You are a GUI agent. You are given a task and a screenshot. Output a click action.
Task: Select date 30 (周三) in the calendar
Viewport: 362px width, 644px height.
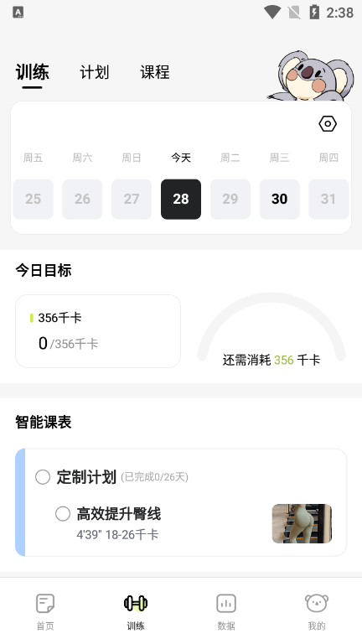[280, 199]
